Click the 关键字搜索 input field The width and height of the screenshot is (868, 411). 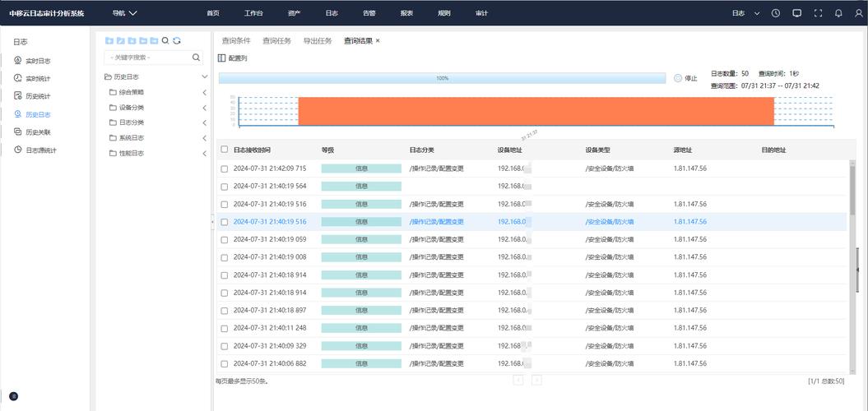pos(147,58)
